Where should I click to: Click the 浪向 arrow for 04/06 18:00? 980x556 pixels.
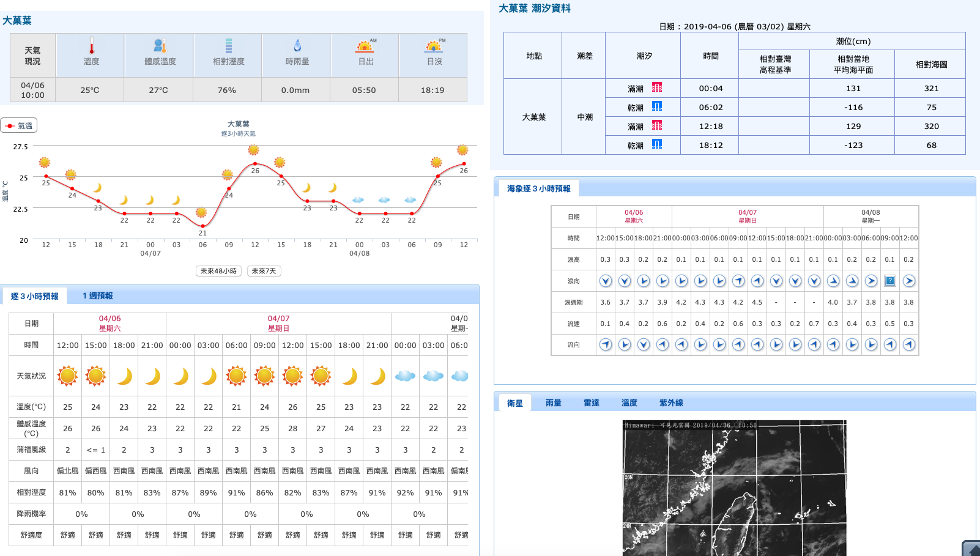pos(644,281)
